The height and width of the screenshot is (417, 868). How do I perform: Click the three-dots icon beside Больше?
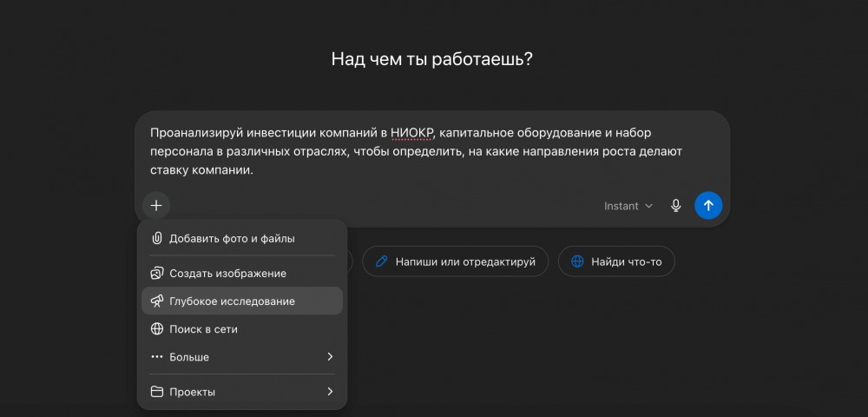pyautogui.click(x=157, y=357)
